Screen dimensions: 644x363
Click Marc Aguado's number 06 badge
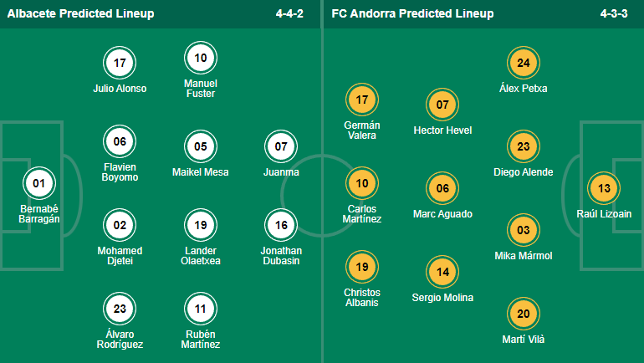click(x=442, y=188)
